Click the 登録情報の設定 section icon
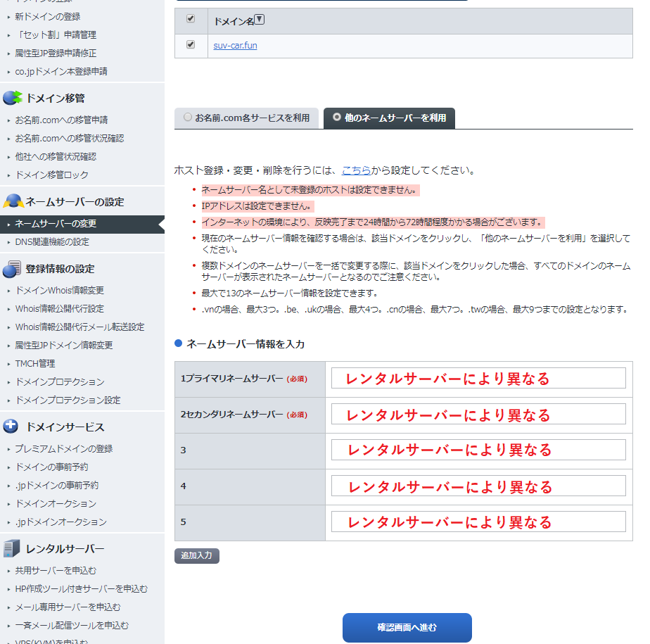 (x=13, y=269)
